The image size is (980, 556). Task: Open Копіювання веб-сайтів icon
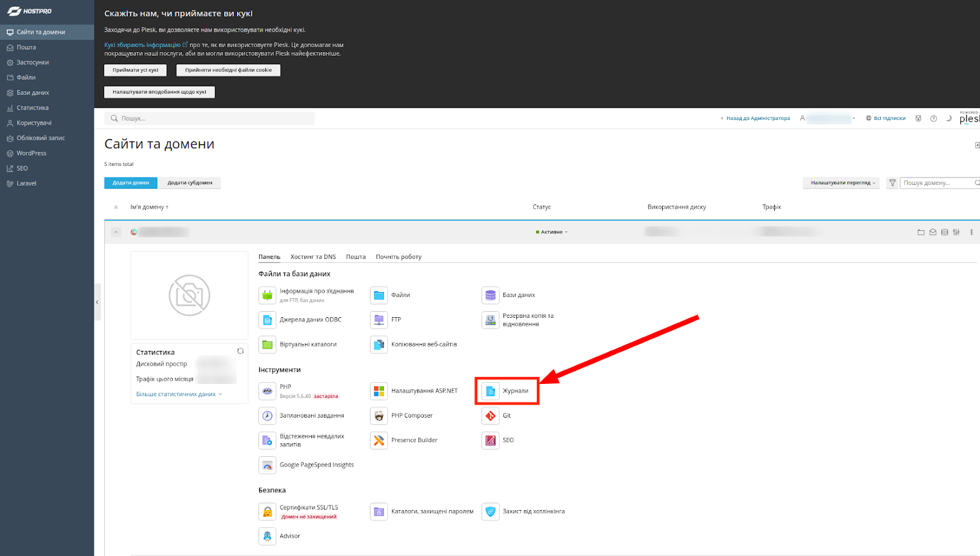click(379, 345)
